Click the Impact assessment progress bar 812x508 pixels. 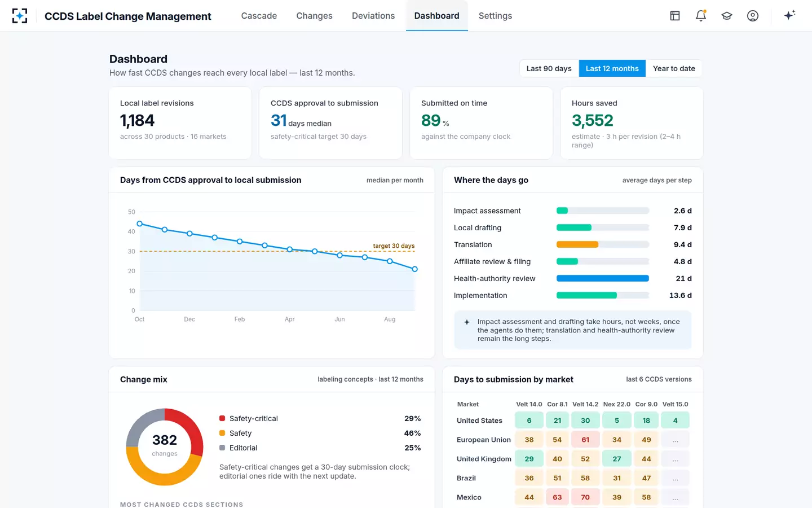603,211
